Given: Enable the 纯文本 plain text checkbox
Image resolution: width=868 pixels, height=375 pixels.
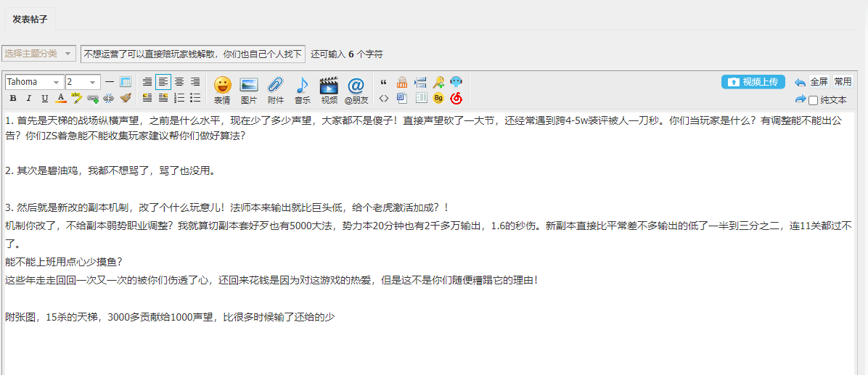Looking at the screenshot, I should coord(813,100).
